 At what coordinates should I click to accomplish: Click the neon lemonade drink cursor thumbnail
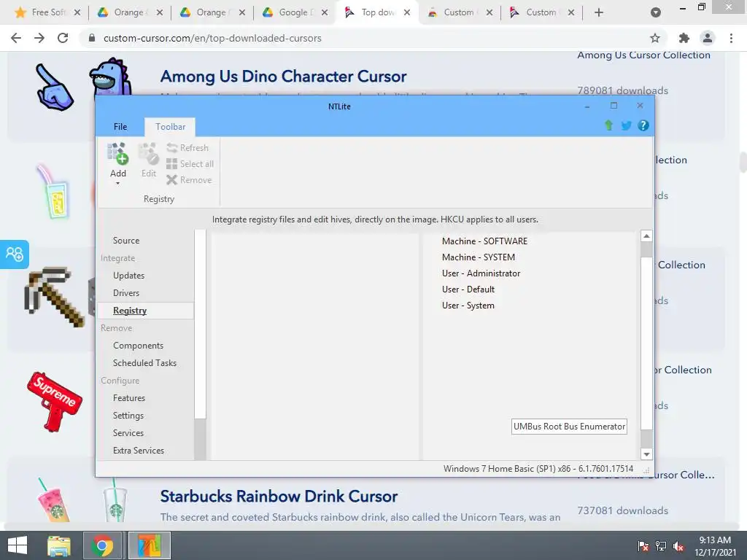pyautogui.click(x=54, y=192)
